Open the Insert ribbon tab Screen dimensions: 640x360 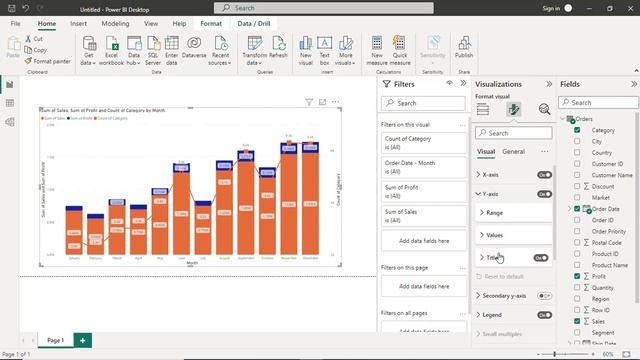78,24
